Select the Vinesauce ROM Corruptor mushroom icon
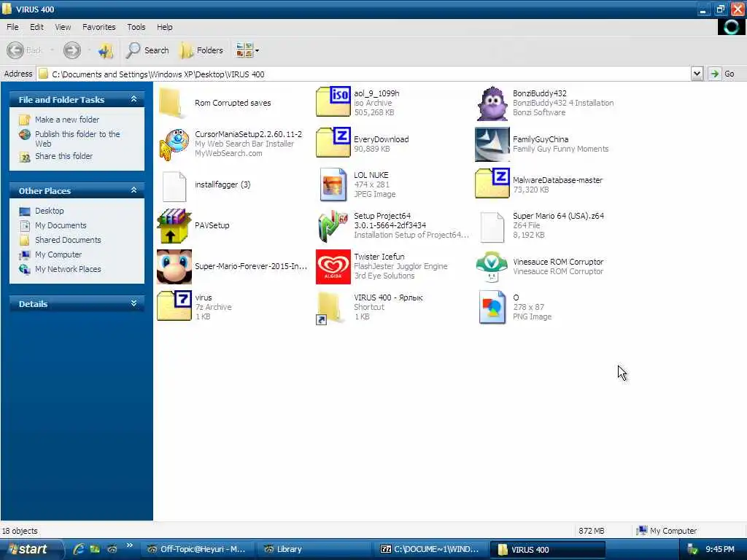Viewport: 747px width, 560px height. [x=492, y=267]
